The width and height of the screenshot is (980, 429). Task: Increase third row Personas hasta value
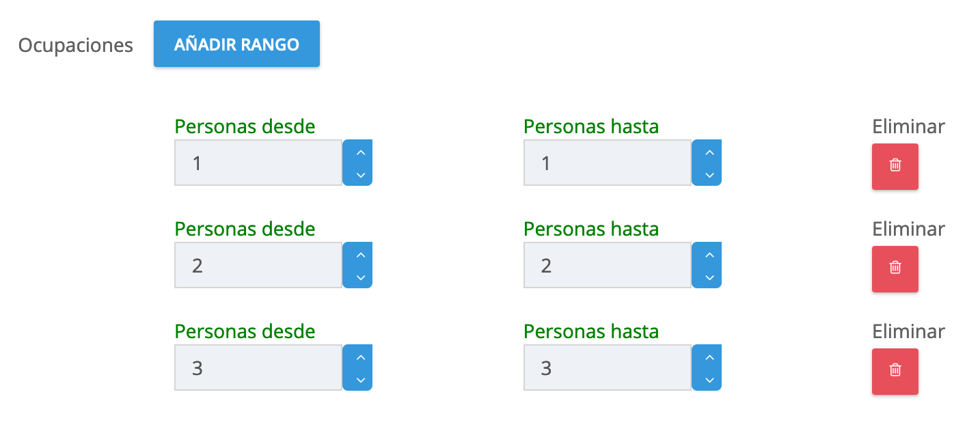coord(709,357)
